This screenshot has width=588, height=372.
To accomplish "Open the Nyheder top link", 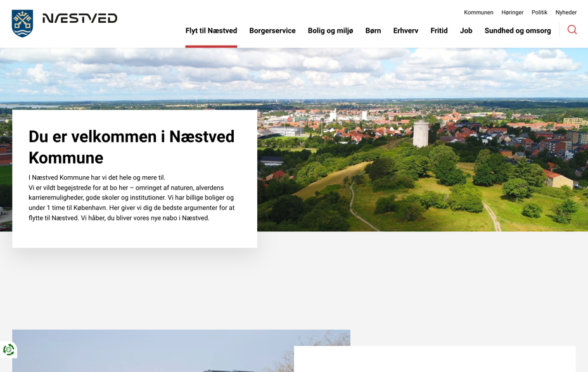I will point(566,12).
